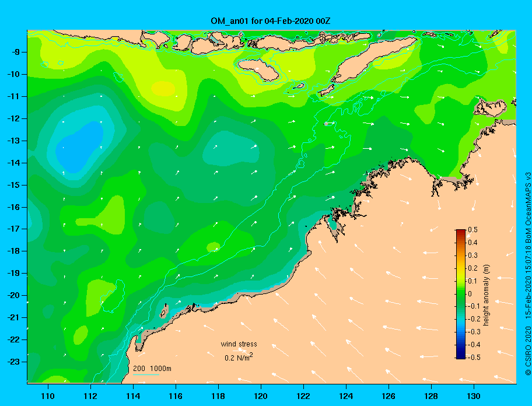Click longitude label '118' on the x-axis

(x=218, y=396)
